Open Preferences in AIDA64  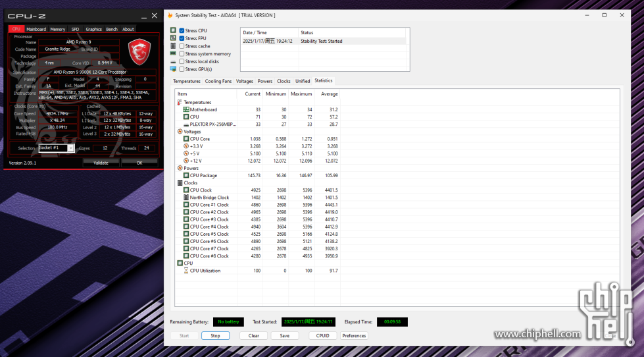(354, 336)
